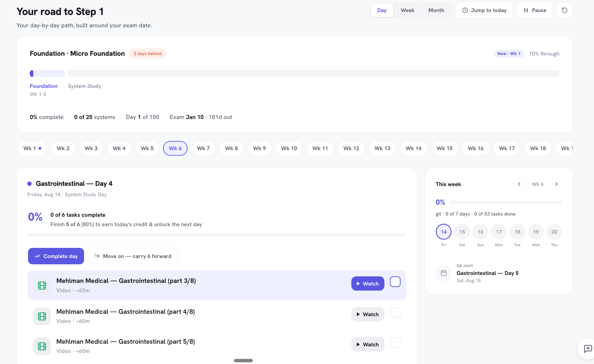Screen dimensions: 594x364
Task: Select Thursday 20 in This week
Action: tap(554, 232)
